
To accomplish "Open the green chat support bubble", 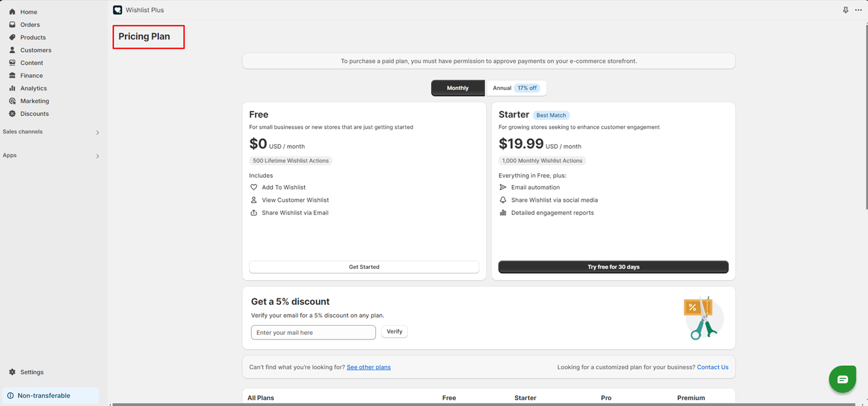I will 842,379.
